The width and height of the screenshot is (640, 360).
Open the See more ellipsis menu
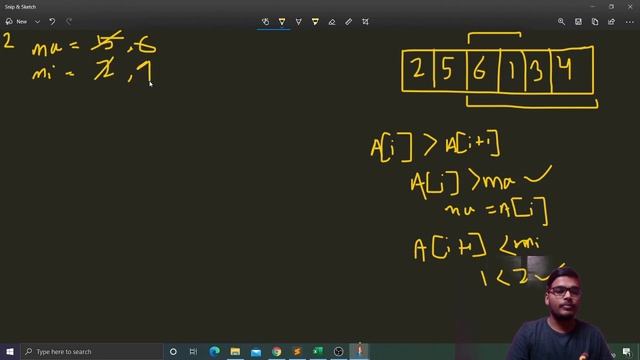[629, 22]
